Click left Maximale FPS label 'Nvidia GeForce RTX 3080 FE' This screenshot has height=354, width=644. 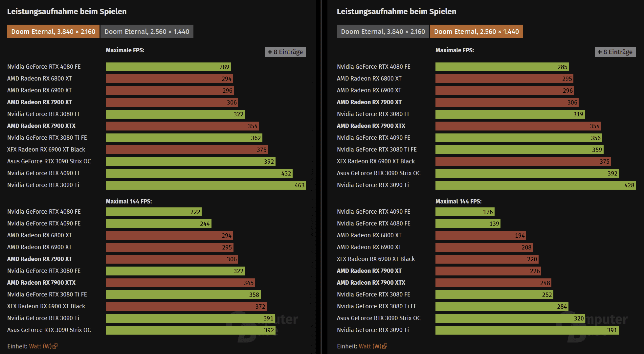tap(44, 114)
